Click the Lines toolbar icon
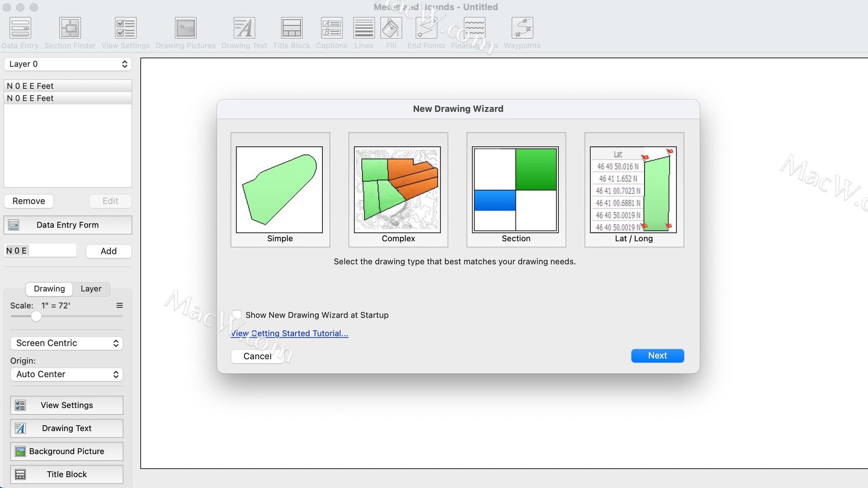The width and height of the screenshot is (868, 488). pyautogui.click(x=364, y=28)
